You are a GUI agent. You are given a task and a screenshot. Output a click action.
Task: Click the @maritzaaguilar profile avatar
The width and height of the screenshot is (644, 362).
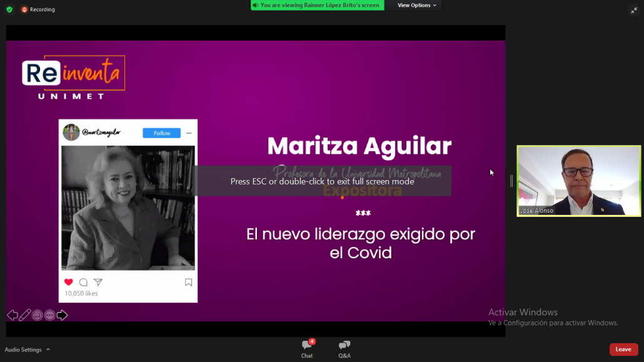coord(71,133)
